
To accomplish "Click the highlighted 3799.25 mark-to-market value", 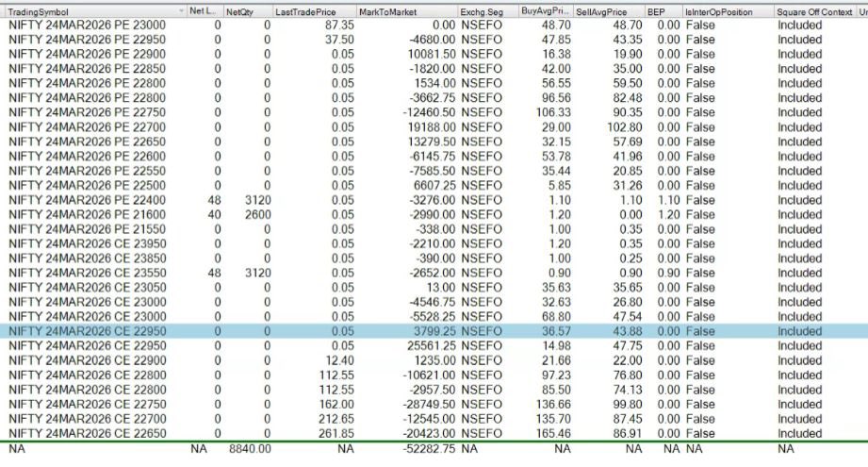I will pyautogui.click(x=434, y=331).
